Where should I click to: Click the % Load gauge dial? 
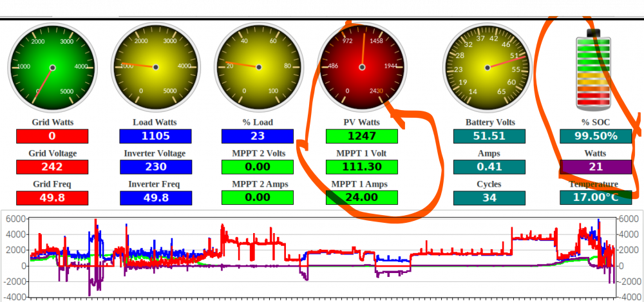point(259,68)
